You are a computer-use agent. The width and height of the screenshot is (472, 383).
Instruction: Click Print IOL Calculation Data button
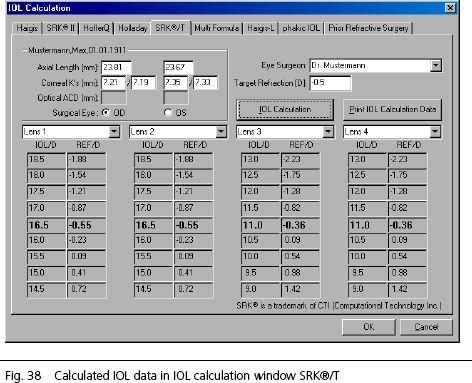click(x=392, y=109)
